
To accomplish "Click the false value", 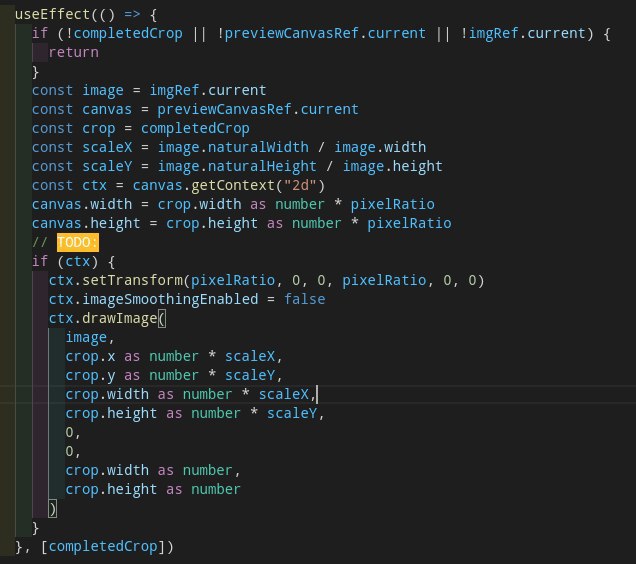I will [x=304, y=299].
